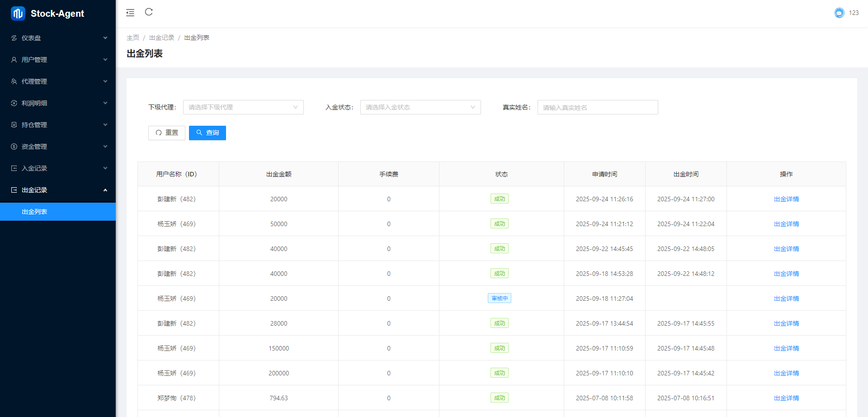Open the 入金状态 dropdown selector
Image resolution: width=868 pixels, height=417 pixels.
[420, 107]
